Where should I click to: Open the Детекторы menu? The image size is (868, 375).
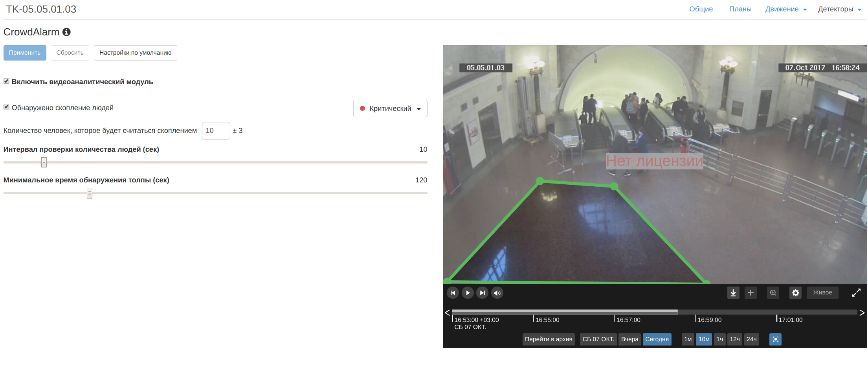[x=839, y=9]
